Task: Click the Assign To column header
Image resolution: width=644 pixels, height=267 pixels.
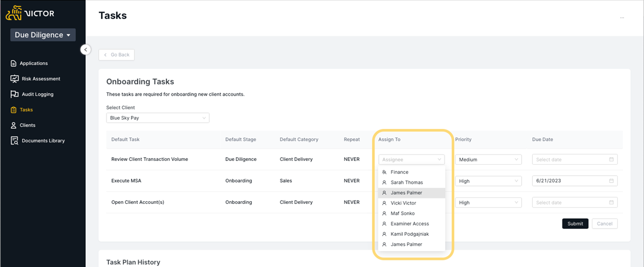Action: [389, 140]
